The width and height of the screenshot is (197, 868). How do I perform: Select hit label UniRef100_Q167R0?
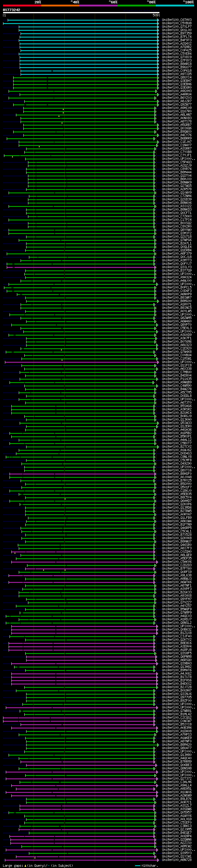tap(177, 111)
